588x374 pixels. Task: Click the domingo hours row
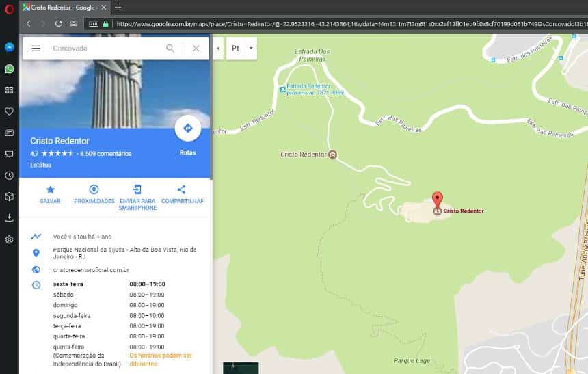click(x=109, y=306)
